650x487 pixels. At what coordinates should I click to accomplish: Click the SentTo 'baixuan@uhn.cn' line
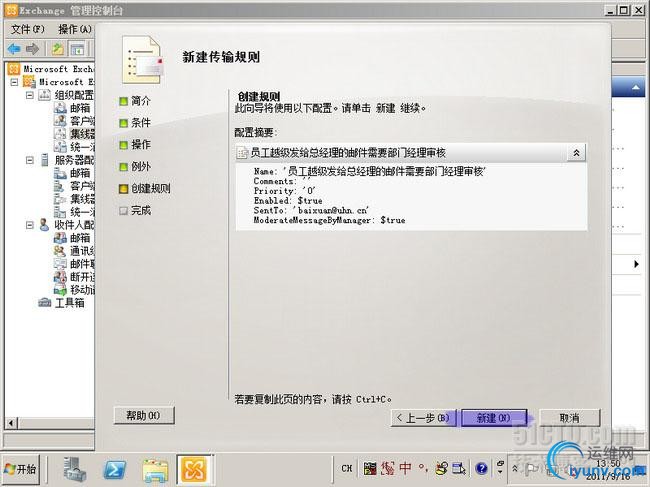coord(311,210)
